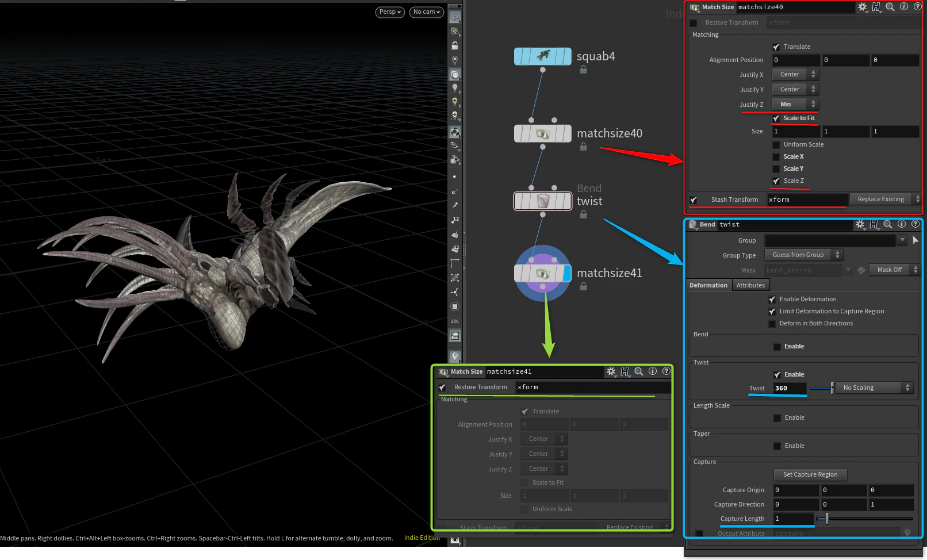Click the Twist value field showing 360
This screenshot has width=927, height=560.
(x=790, y=388)
